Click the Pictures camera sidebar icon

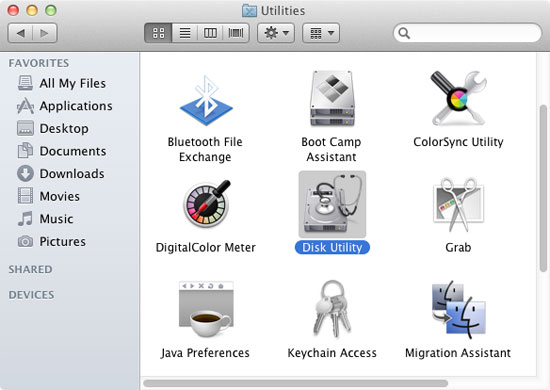(x=25, y=241)
